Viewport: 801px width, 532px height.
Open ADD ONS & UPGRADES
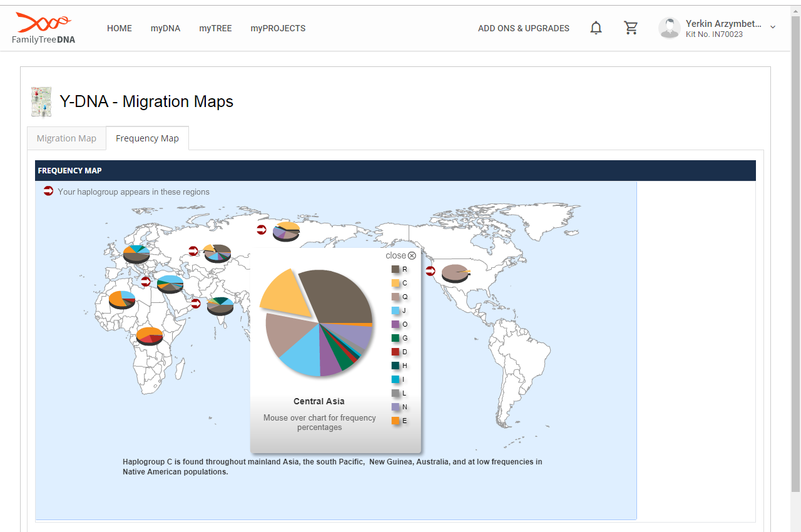pos(524,28)
